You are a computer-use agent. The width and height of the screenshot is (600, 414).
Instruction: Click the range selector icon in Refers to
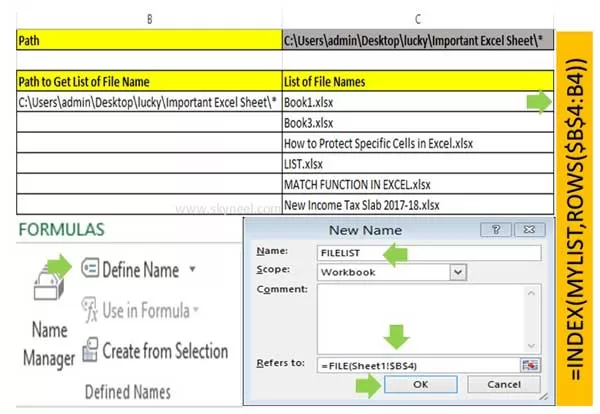[530, 365]
